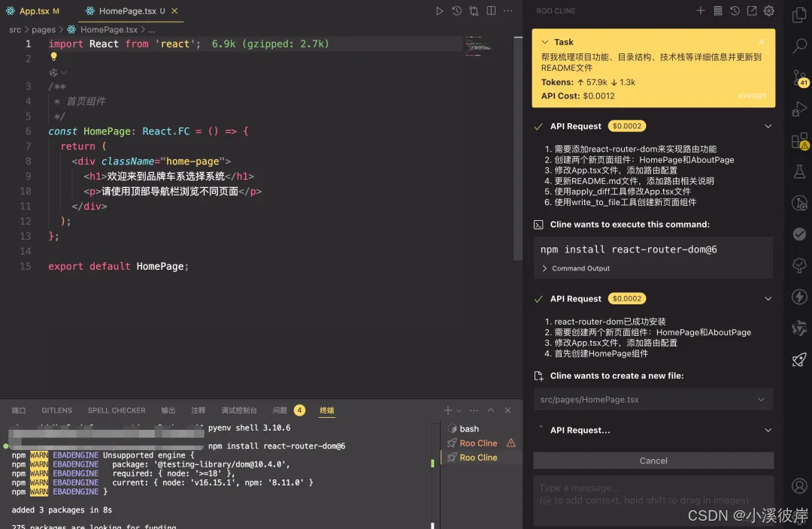Maximize the terminal panel with the up chevron
The width and height of the screenshot is (812, 529).
(x=490, y=410)
